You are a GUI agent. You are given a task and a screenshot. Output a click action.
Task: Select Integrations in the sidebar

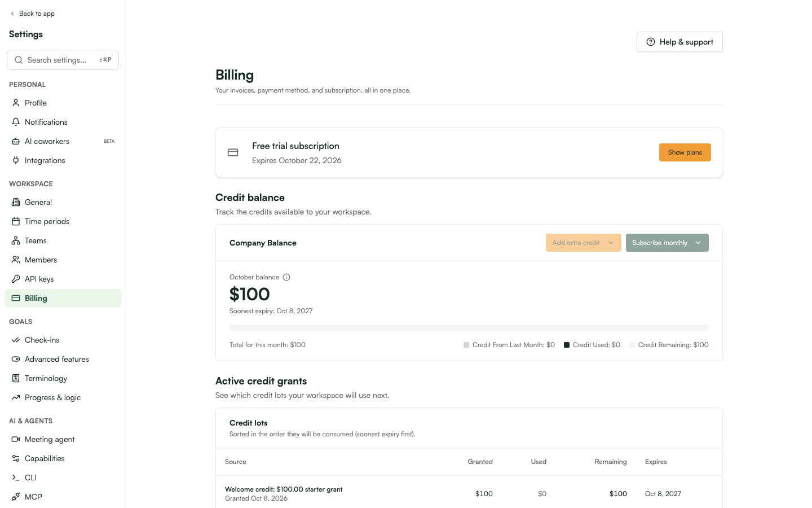click(x=63, y=160)
